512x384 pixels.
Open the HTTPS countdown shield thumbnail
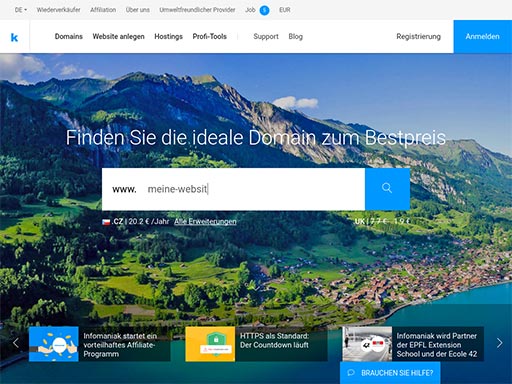click(x=210, y=344)
